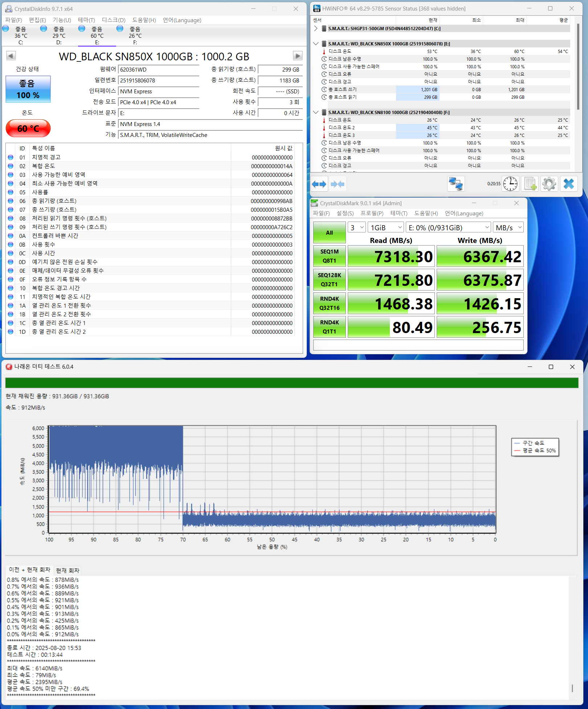Open unit dropdown showing MB/s

click(508, 227)
